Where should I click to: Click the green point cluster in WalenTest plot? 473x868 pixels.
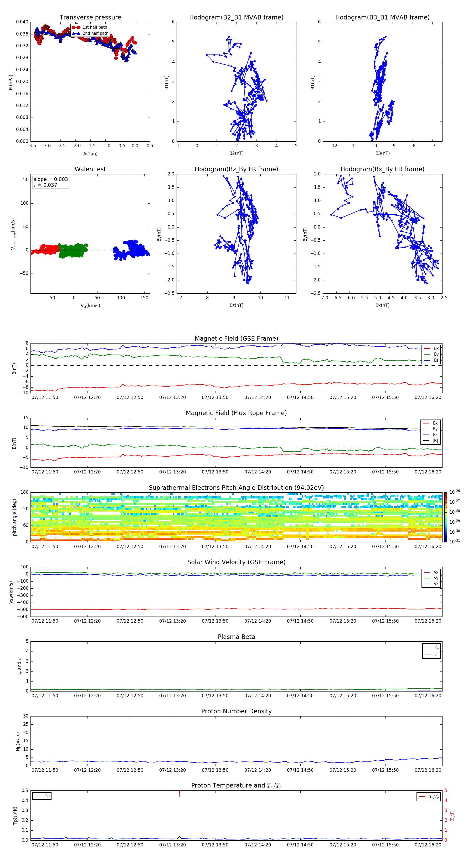click(73, 251)
